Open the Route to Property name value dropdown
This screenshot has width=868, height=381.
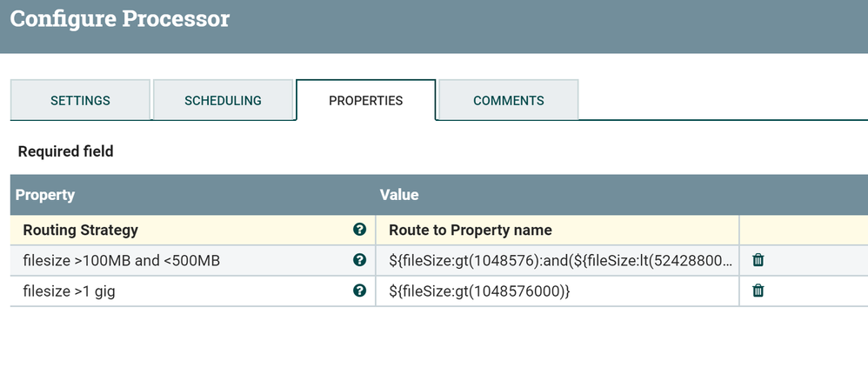(470, 230)
